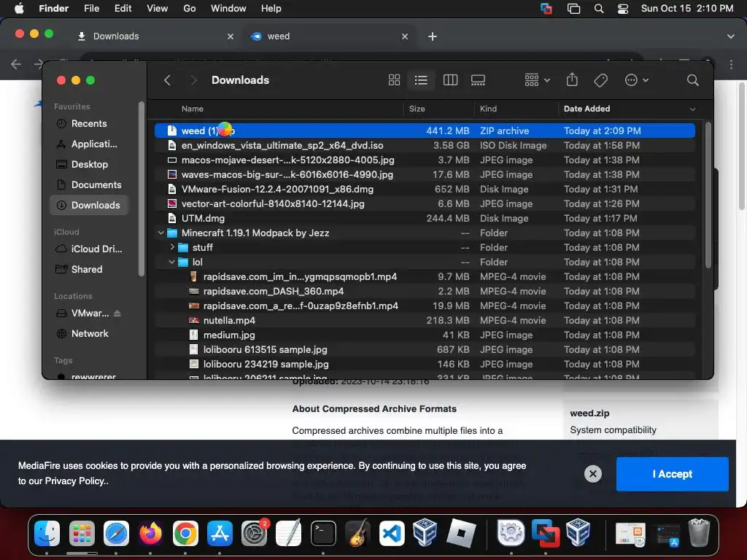
Task: Select waves-macos-big-sur jpg file
Action: coord(425,174)
